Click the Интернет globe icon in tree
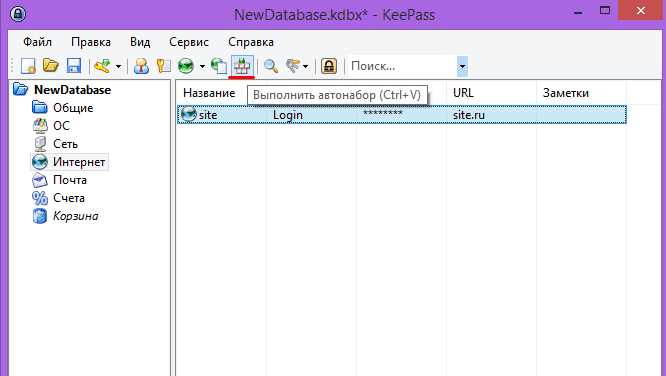 [40, 162]
